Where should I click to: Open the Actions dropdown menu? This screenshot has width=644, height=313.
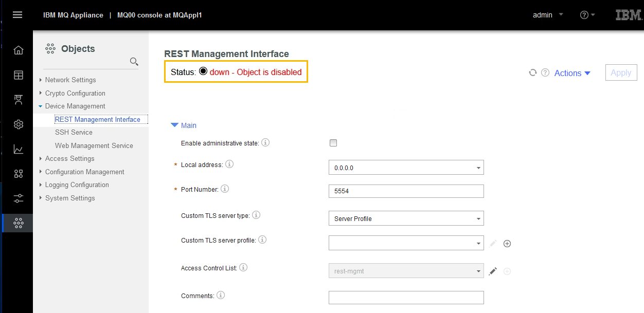tap(573, 73)
